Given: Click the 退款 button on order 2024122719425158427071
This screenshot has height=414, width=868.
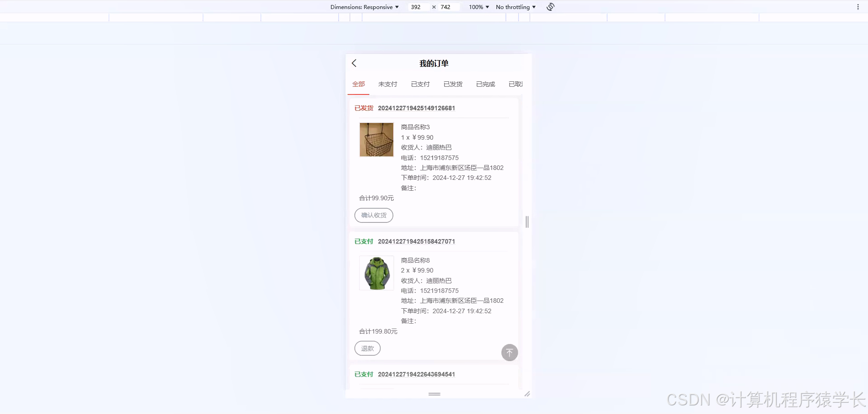Looking at the screenshot, I should tap(367, 348).
